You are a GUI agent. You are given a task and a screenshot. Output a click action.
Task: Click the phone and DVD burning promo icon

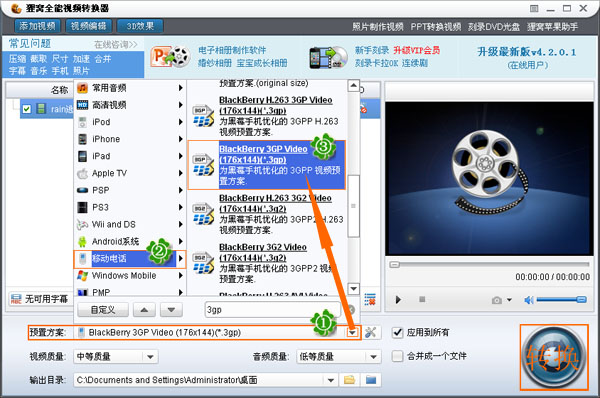click(328, 57)
